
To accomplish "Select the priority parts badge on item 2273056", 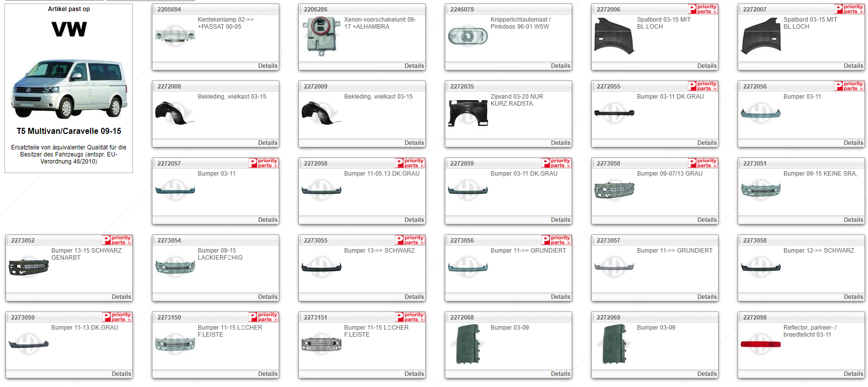I will pyautogui.click(x=557, y=240).
